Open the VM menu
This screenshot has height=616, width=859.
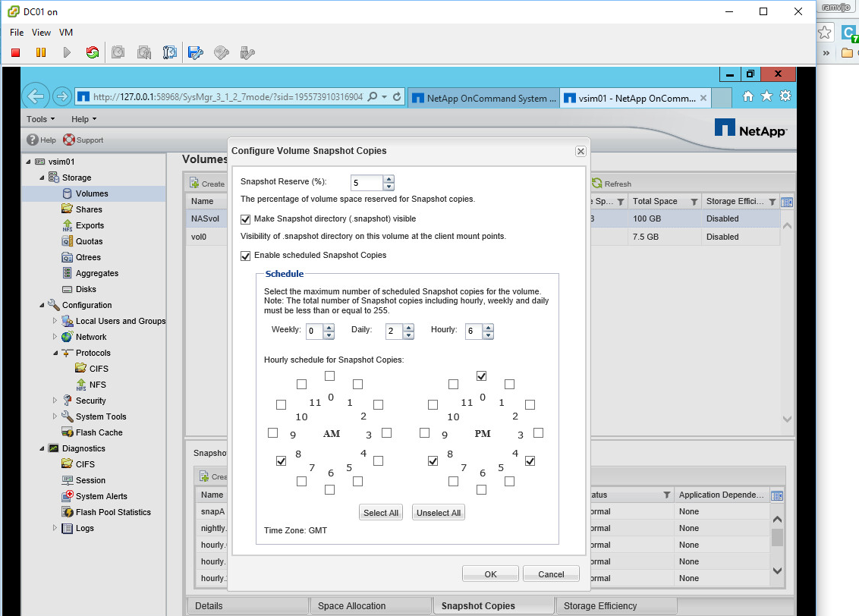[x=66, y=33]
